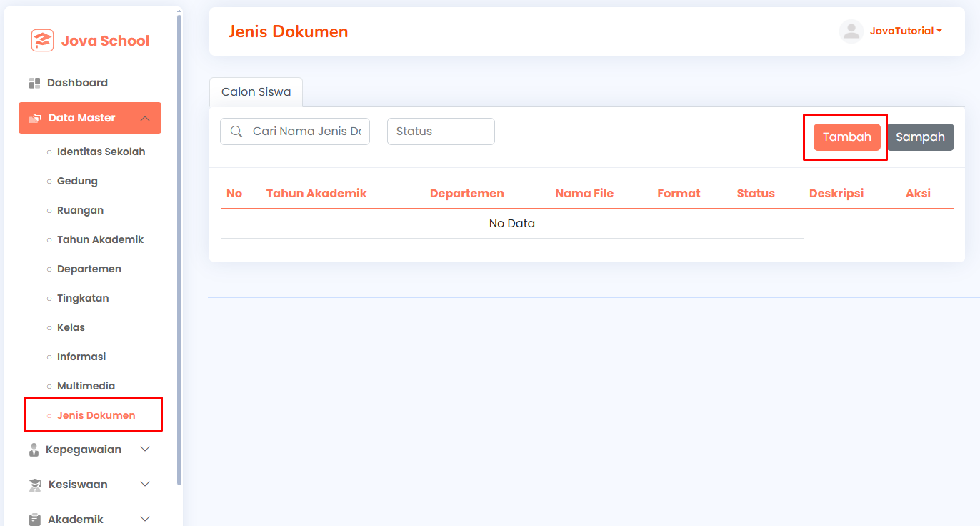The image size is (980, 526).
Task: Expand the Kepegawaian menu chevron
Action: pyautogui.click(x=145, y=450)
